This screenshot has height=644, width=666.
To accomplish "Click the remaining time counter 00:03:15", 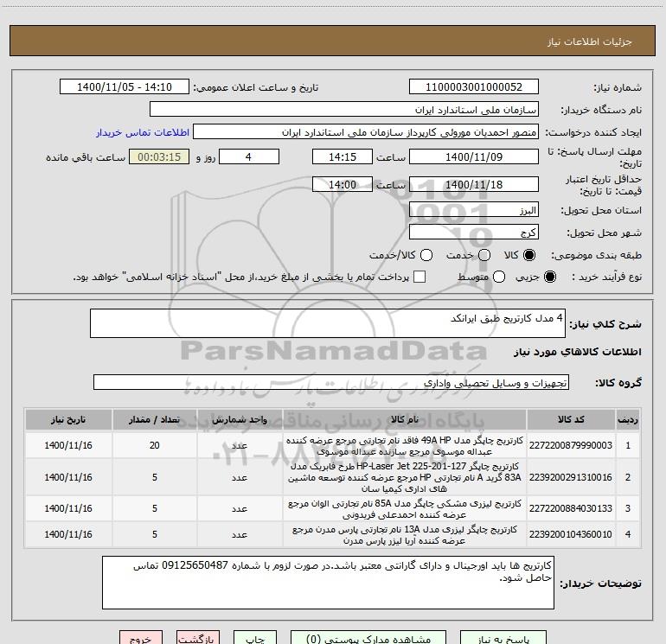I will pyautogui.click(x=159, y=156).
